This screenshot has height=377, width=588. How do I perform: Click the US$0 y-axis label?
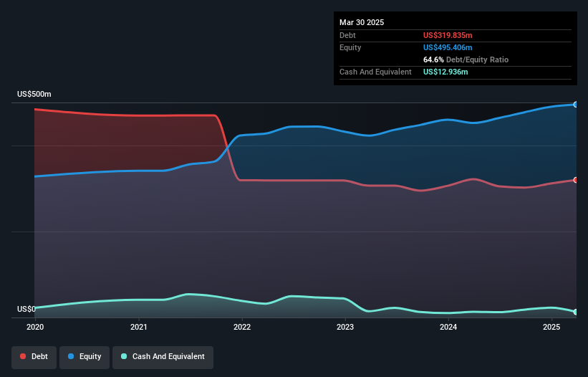point(26,309)
